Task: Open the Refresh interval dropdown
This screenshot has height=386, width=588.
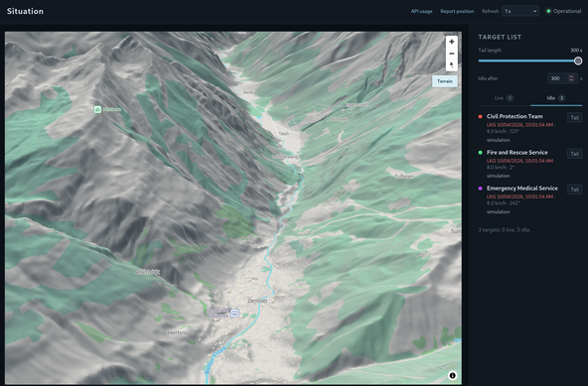Action: 520,11
